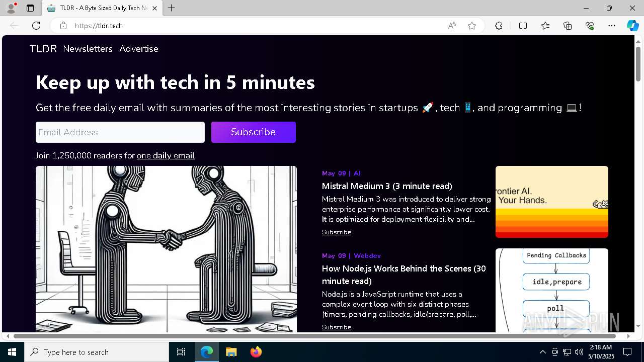Click the vertical page scrollbar
Screen dimensions: 644x362
click(x=638, y=63)
